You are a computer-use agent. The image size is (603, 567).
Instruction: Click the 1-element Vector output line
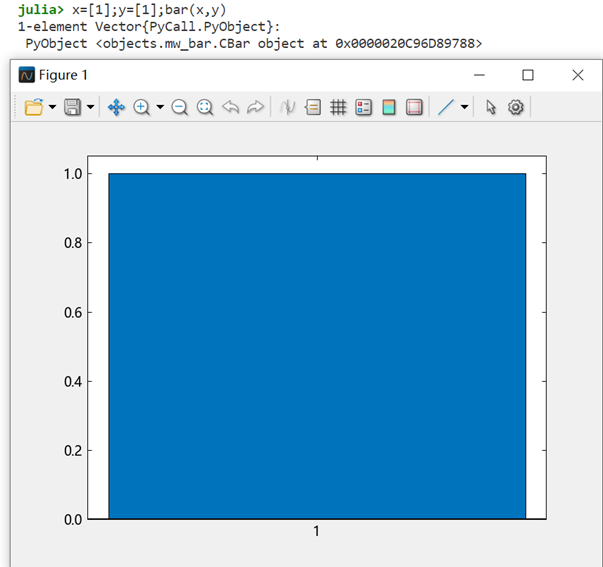click(149, 27)
